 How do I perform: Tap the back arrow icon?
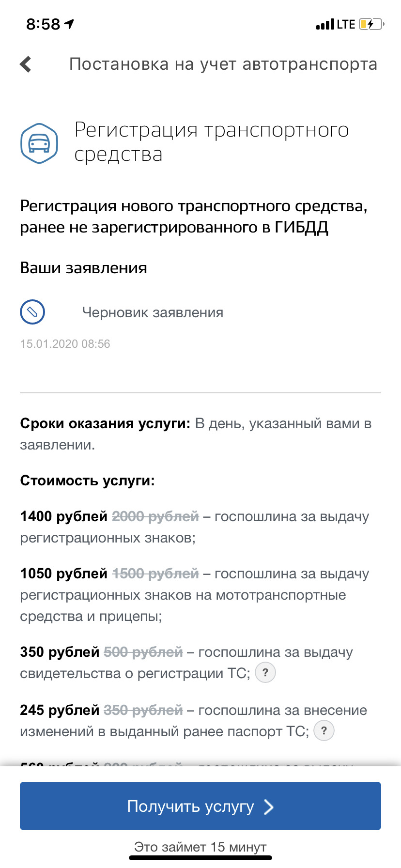26,64
